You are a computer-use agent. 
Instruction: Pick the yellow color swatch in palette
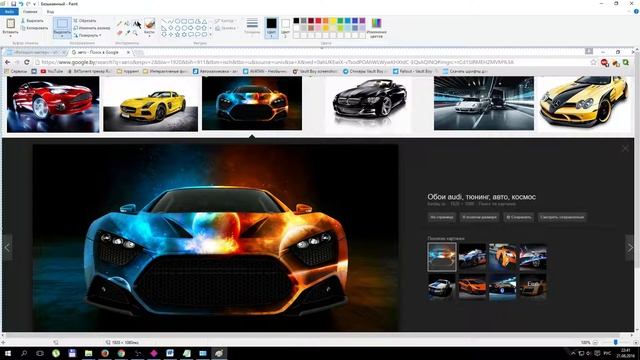333,21
